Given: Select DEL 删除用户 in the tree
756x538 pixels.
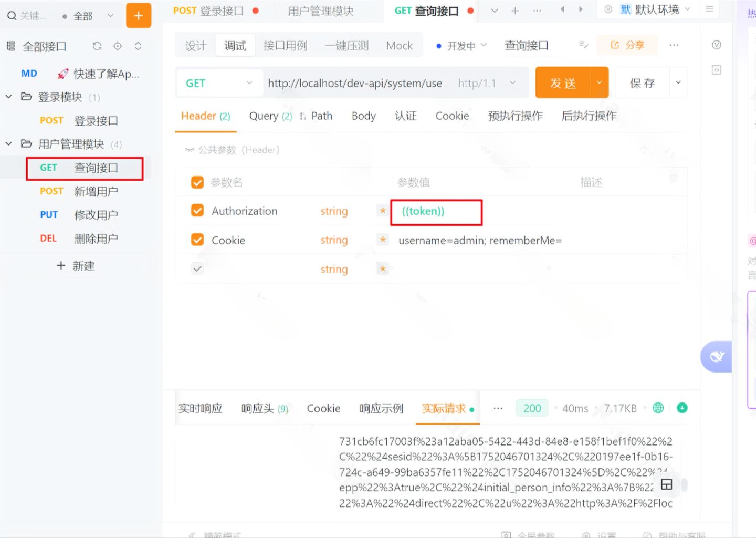Looking at the screenshot, I should (79, 238).
